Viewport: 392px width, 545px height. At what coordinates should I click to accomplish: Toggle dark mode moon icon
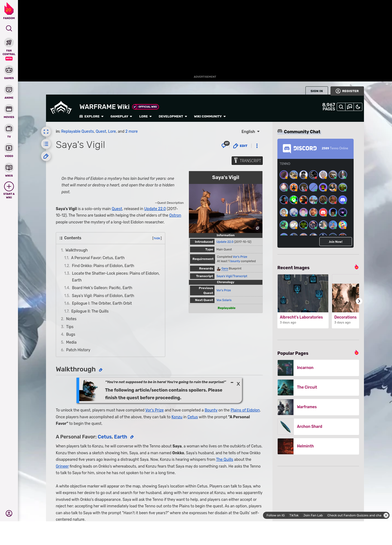[358, 107]
